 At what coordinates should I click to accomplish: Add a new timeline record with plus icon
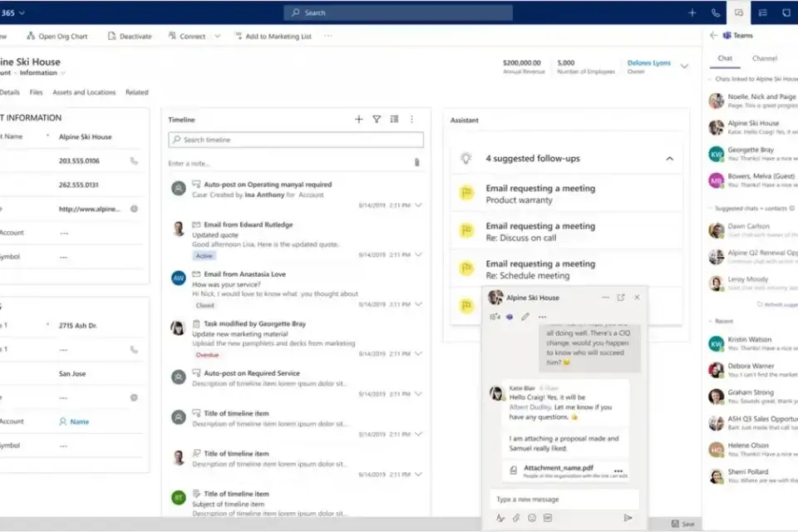pyautogui.click(x=359, y=120)
